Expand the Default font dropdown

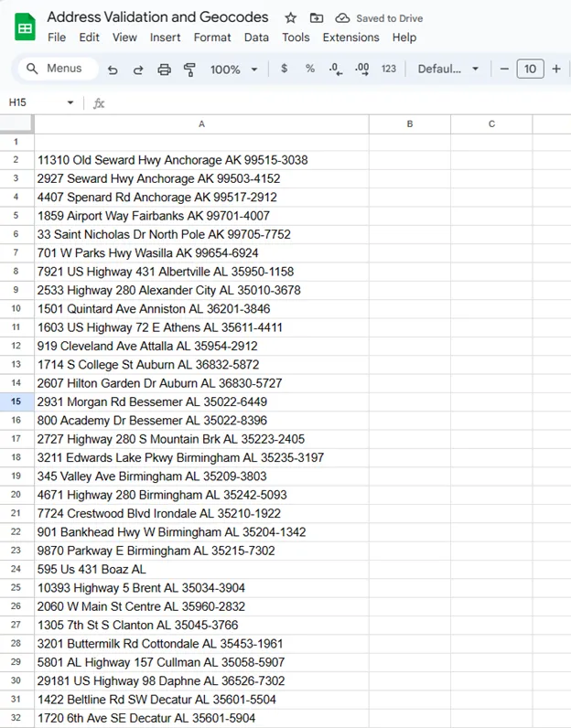pos(448,69)
